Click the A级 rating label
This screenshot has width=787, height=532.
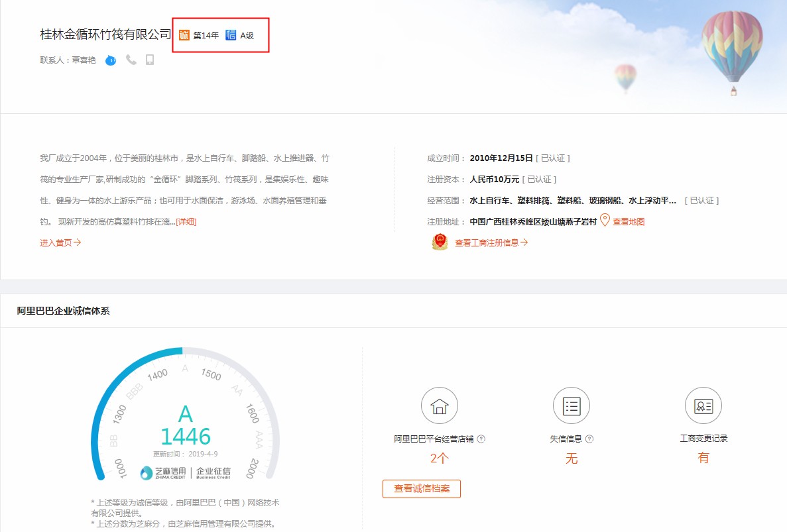pyautogui.click(x=247, y=36)
